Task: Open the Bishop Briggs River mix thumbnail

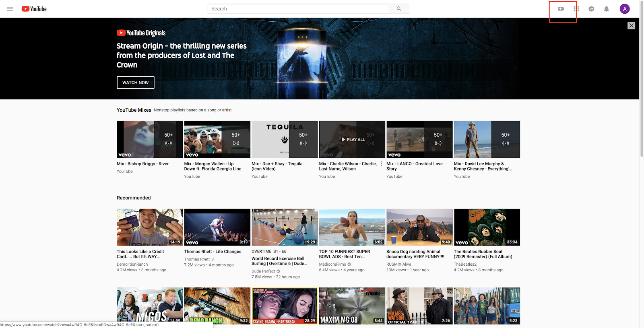Action: [x=150, y=139]
